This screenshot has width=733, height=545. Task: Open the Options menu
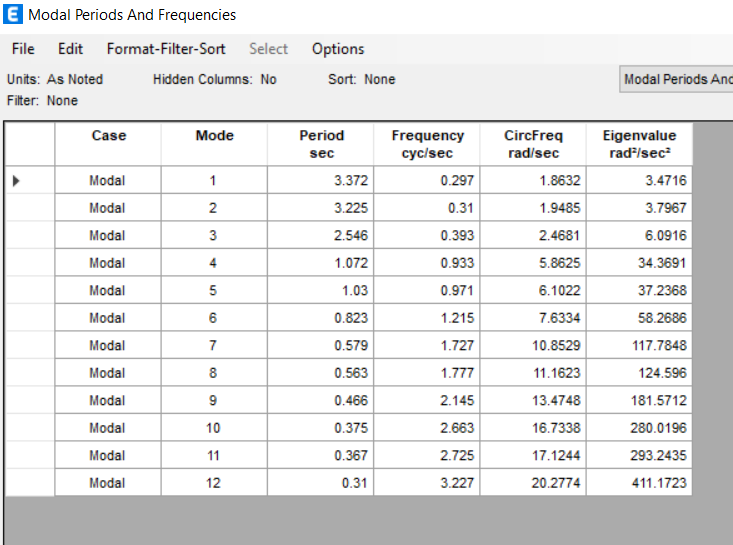pyautogui.click(x=338, y=49)
